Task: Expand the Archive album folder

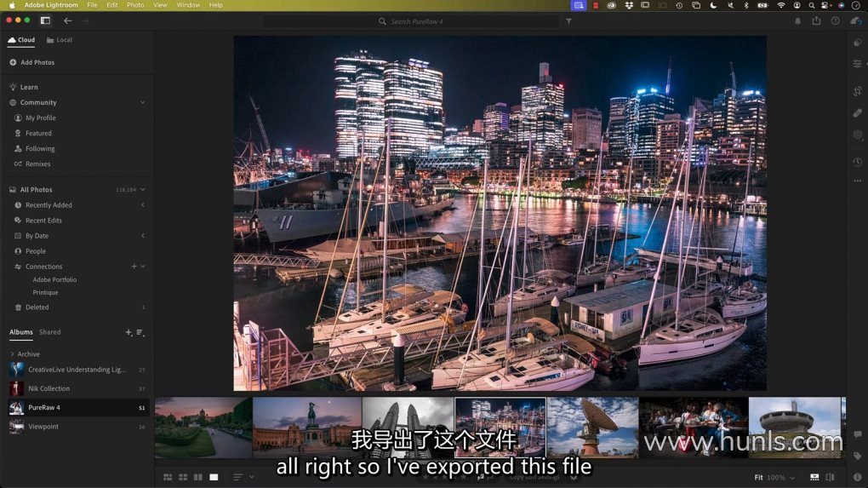Action: [12, 354]
